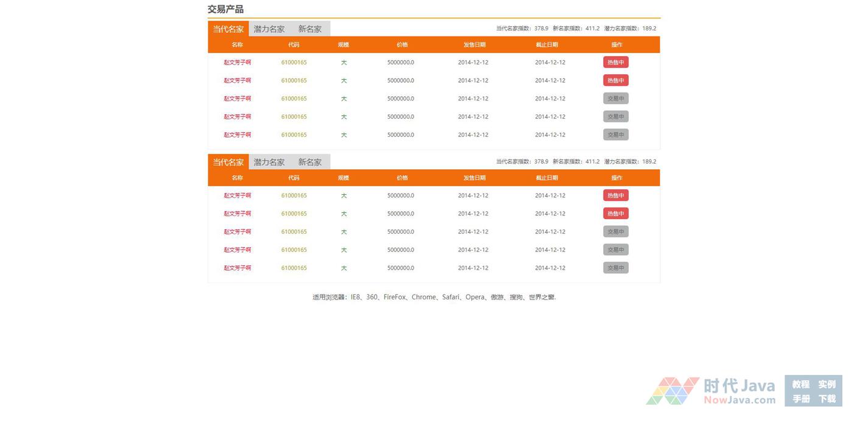
Task: Open 实例 in the watermark box
Action: (x=827, y=384)
